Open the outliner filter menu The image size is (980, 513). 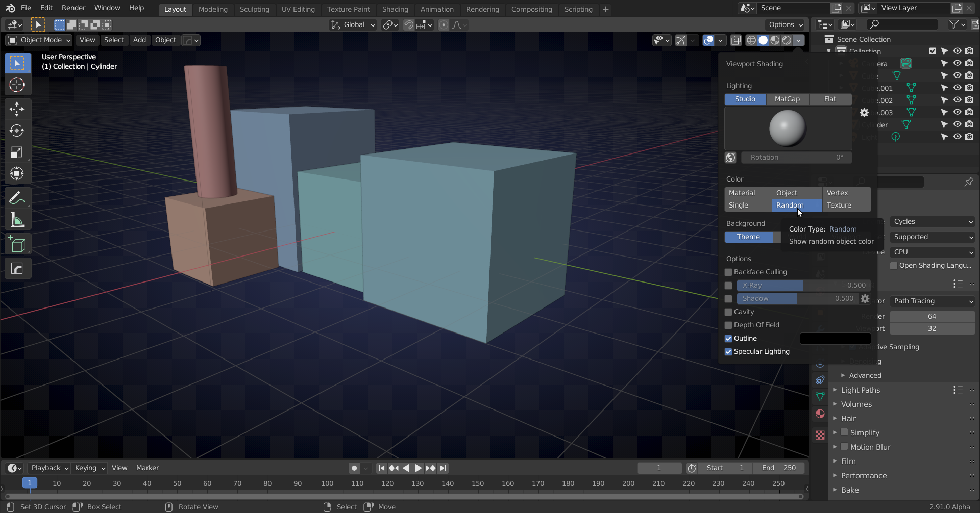tap(957, 24)
